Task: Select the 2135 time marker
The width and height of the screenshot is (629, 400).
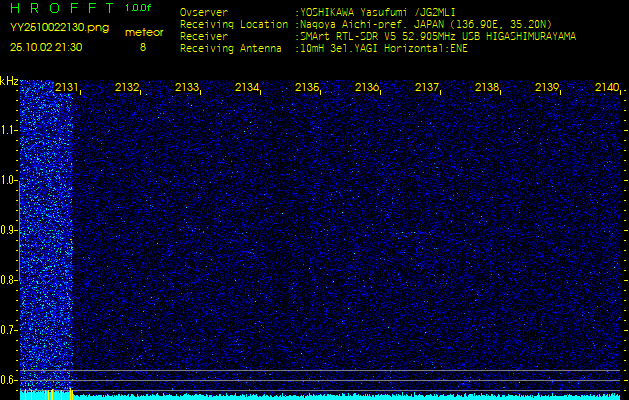Action: (307, 88)
